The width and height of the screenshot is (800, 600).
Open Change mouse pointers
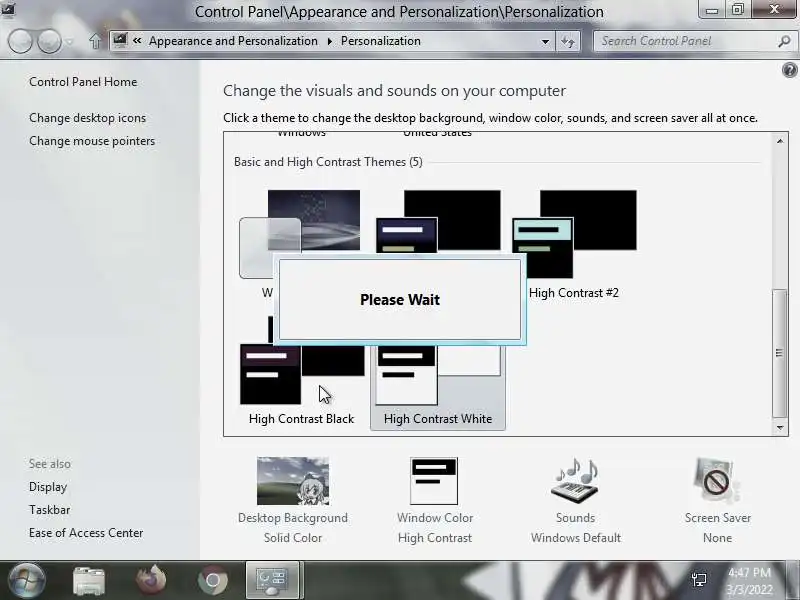pyautogui.click(x=92, y=141)
